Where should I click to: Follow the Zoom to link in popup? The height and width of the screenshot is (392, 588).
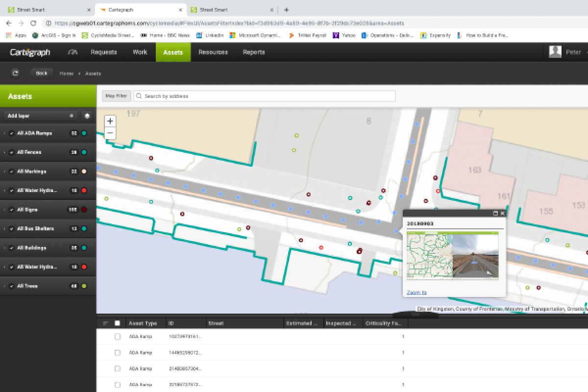click(416, 293)
